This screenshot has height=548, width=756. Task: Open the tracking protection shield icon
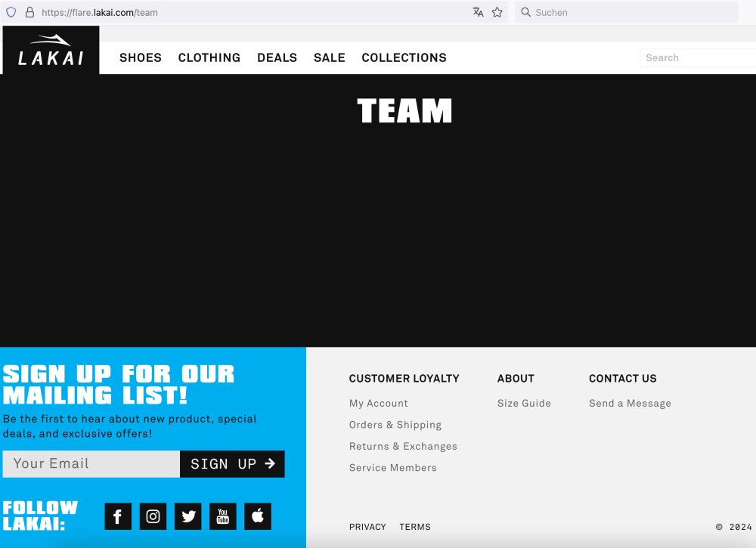point(11,12)
